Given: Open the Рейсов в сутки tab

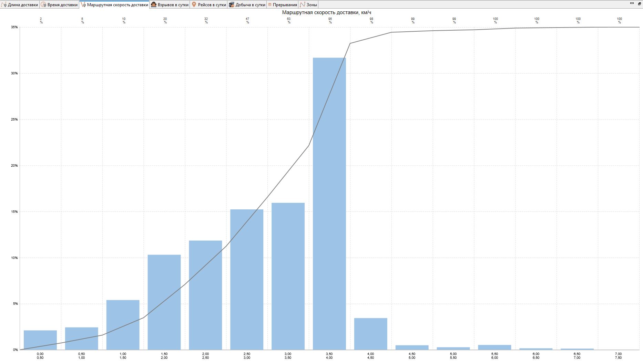Looking at the screenshot, I should pos(209,4).
